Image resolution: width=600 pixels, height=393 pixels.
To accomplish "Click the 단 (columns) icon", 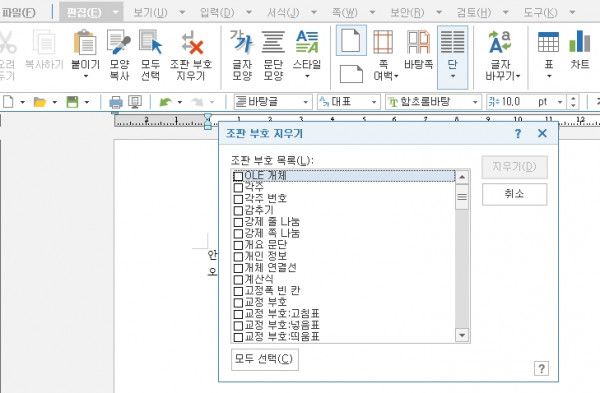I will click(x=452, y=42).
